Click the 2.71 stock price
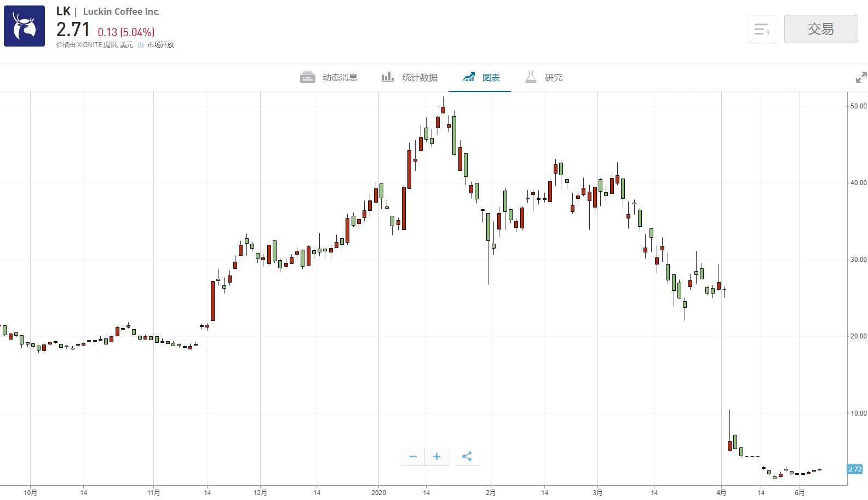This screenshot has width=868, height=500. [x=73, y=30]
